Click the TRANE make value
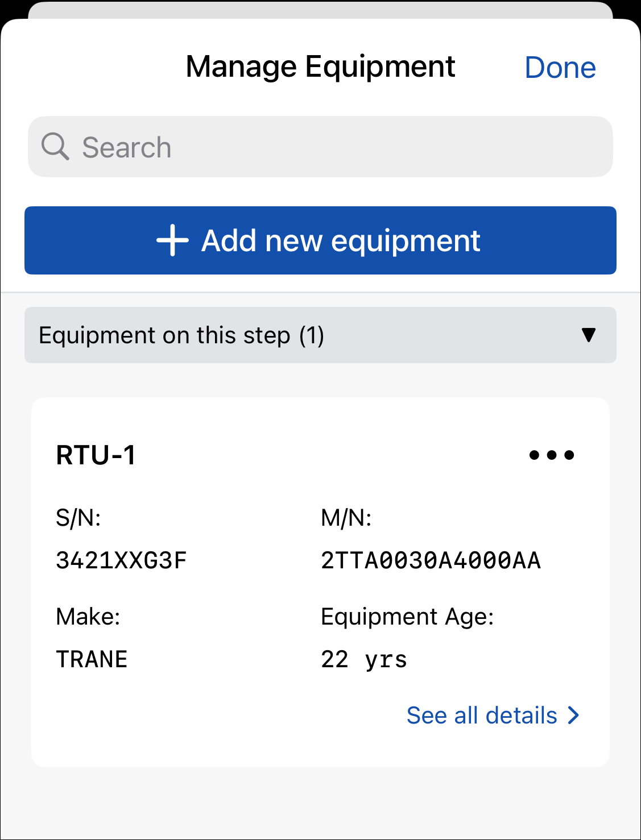Viewport: 641px width, 840px height. 92,659
